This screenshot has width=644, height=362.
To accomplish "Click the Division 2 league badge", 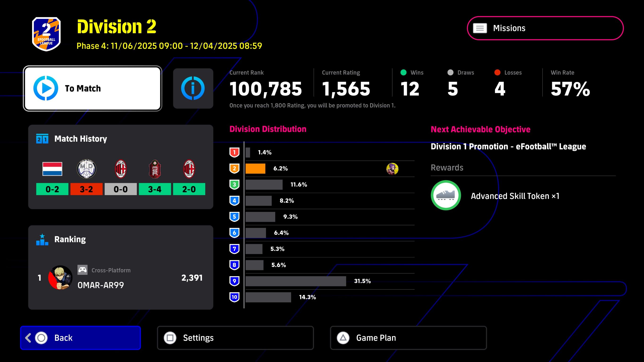I will point(46,34).
